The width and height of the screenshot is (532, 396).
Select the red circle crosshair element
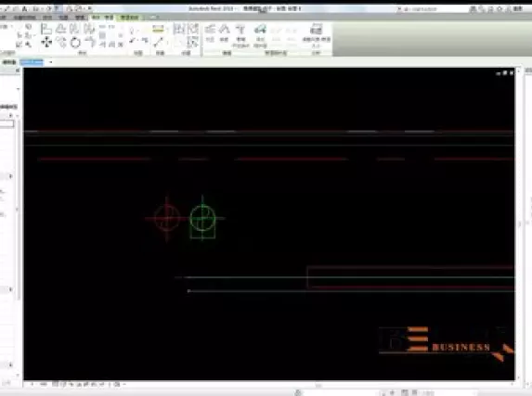click(166, 218)
